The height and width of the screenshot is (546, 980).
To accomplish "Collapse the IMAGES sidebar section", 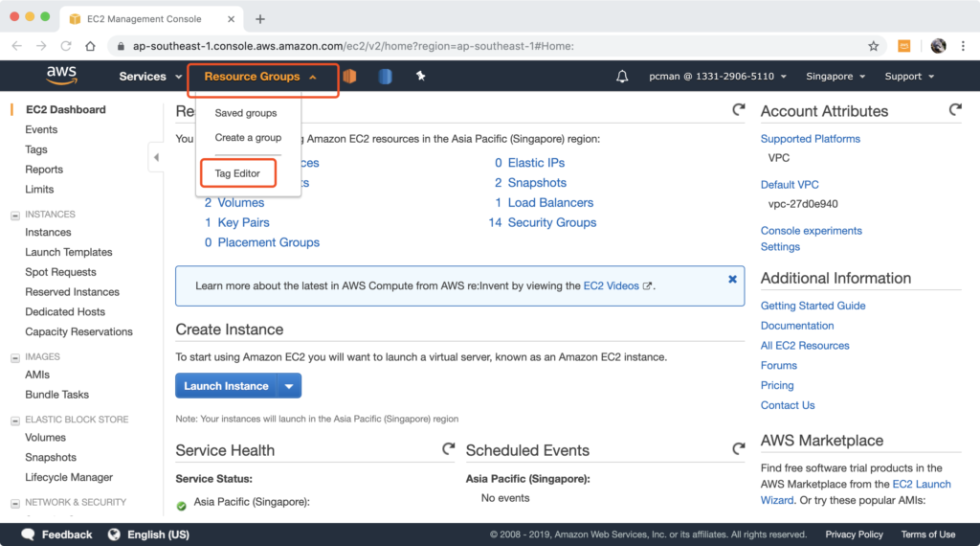I will [15, 357].
